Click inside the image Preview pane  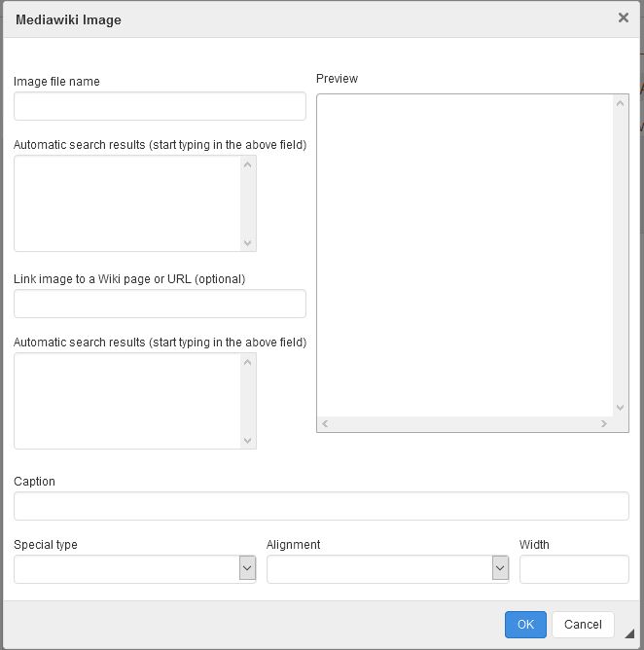[x=464, y=255]
